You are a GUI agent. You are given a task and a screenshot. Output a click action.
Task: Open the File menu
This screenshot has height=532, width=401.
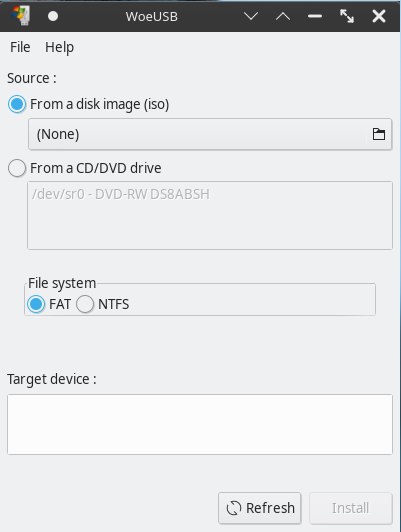(x=20, y=47)
